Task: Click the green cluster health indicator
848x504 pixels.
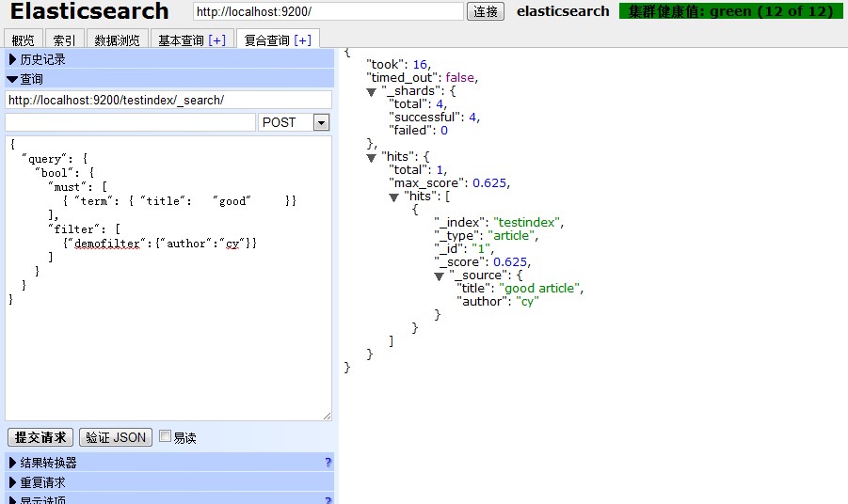Action: point(730,11)
